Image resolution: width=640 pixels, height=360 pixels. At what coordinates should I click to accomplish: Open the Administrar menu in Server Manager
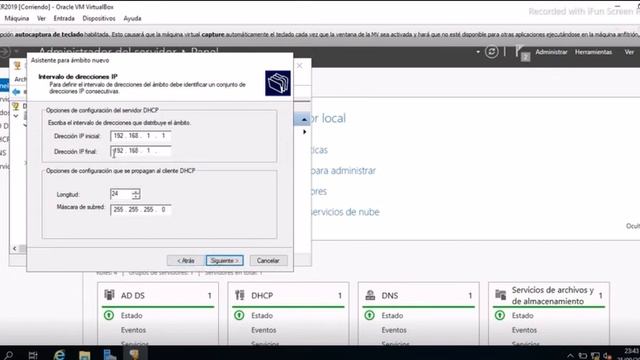click(551, 52)
